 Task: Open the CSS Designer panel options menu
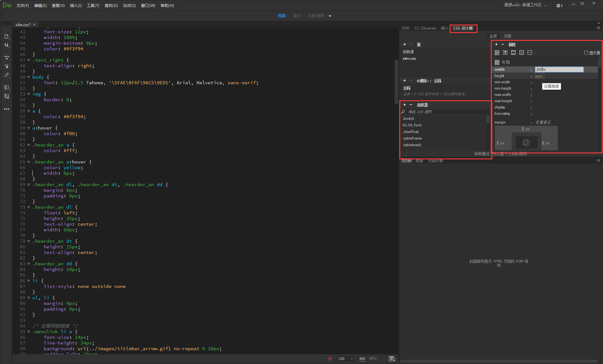click(599, 28)
